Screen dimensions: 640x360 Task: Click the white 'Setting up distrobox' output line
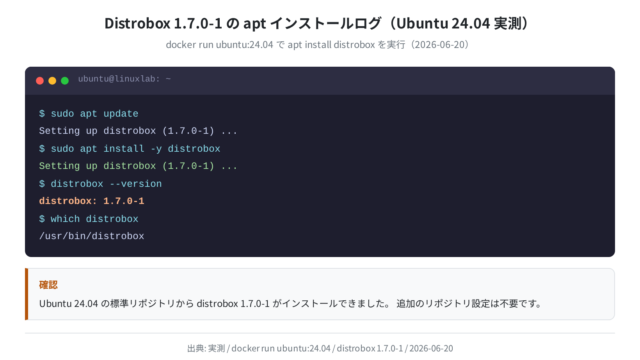138,131
